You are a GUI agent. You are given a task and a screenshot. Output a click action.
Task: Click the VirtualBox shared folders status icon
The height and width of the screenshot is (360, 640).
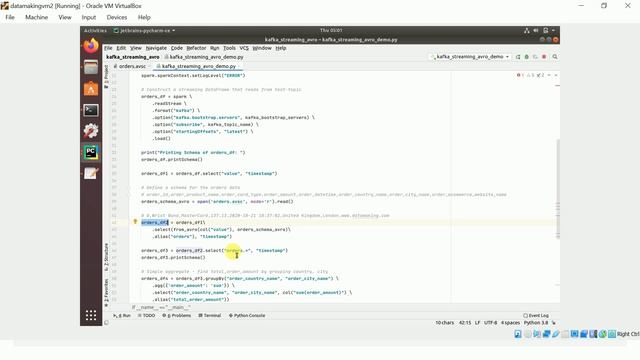pos(565,334)
